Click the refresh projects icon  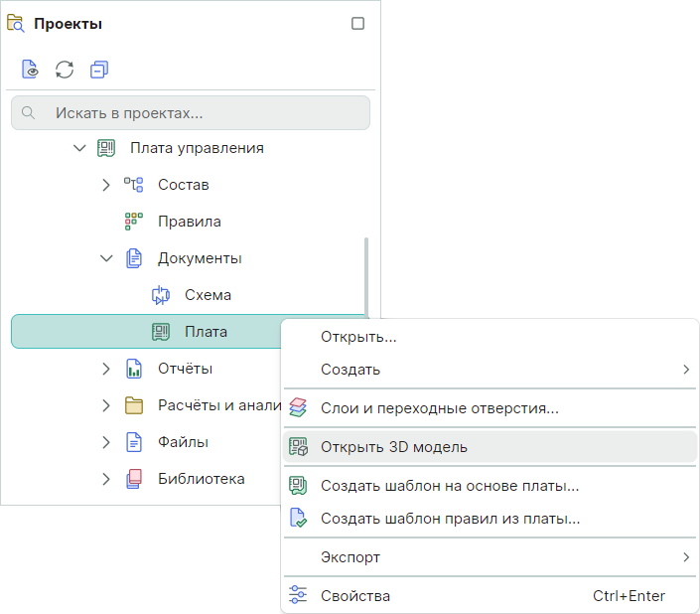pos(65,70)
